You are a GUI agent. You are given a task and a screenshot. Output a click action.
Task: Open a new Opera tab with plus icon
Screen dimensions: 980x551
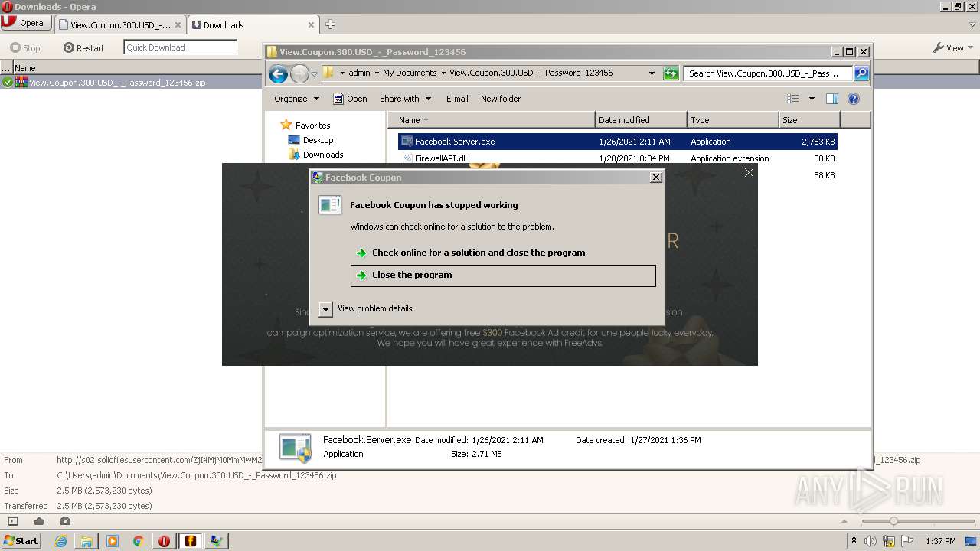[330, 24]
